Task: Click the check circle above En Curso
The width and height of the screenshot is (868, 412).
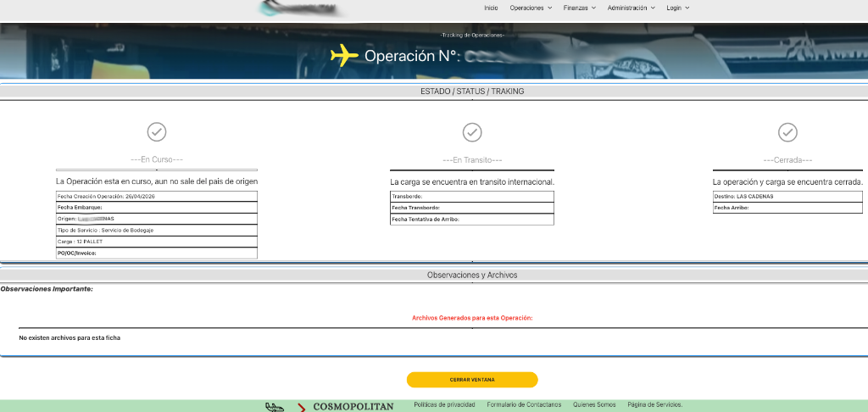Action: (157, 132)
